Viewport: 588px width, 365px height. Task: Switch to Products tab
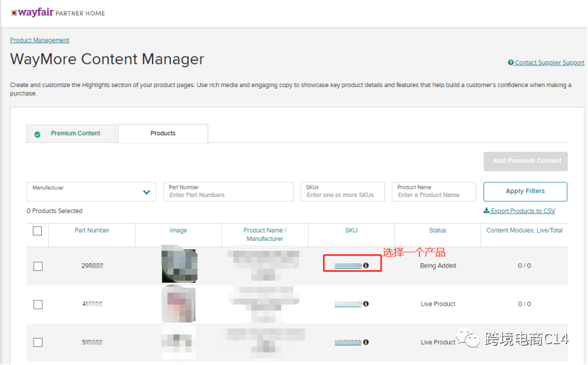point(163,133)
